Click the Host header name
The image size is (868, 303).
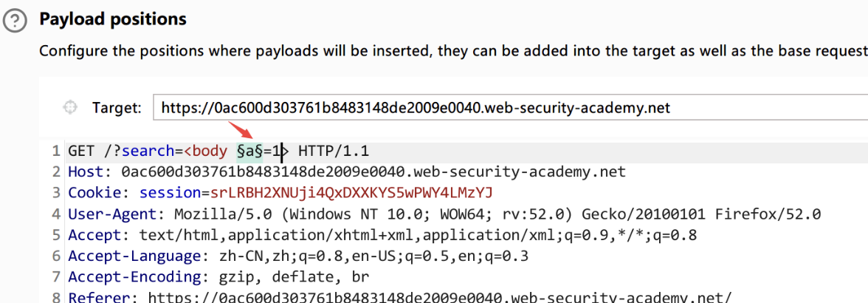tap(83, 172)
